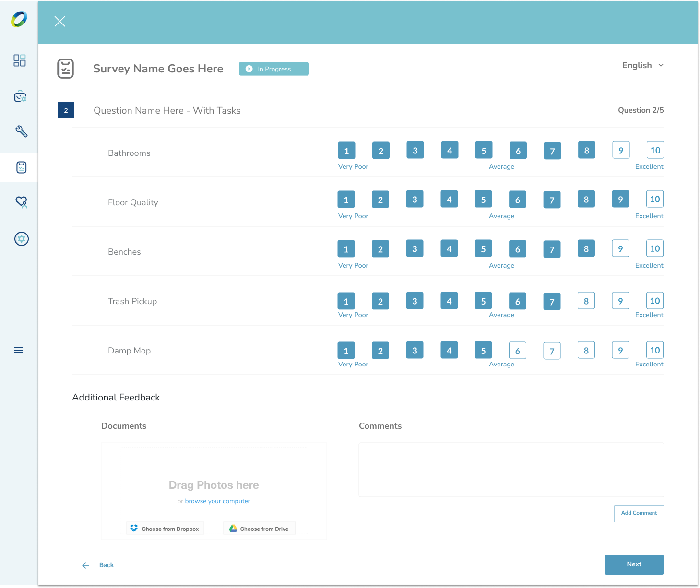The image size is (700, 588).
Task: Open the gear settings icon in sidebar
Action: point(21,239)
